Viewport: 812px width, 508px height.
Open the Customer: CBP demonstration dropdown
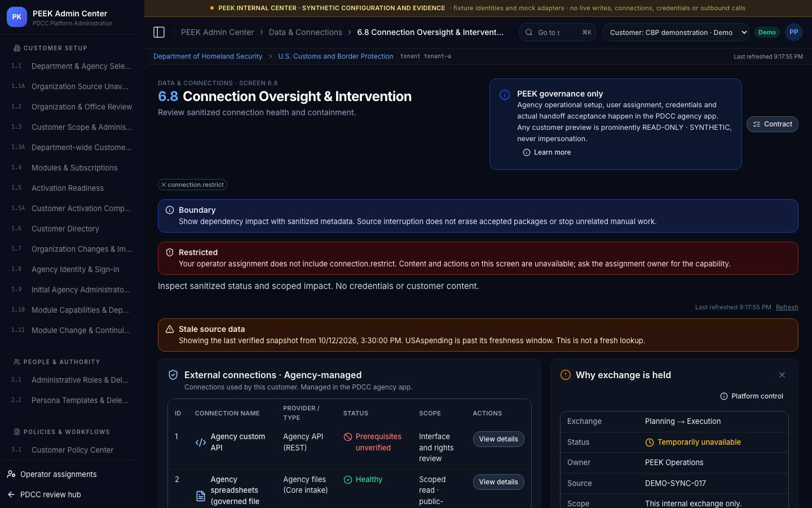coord(676,32)
